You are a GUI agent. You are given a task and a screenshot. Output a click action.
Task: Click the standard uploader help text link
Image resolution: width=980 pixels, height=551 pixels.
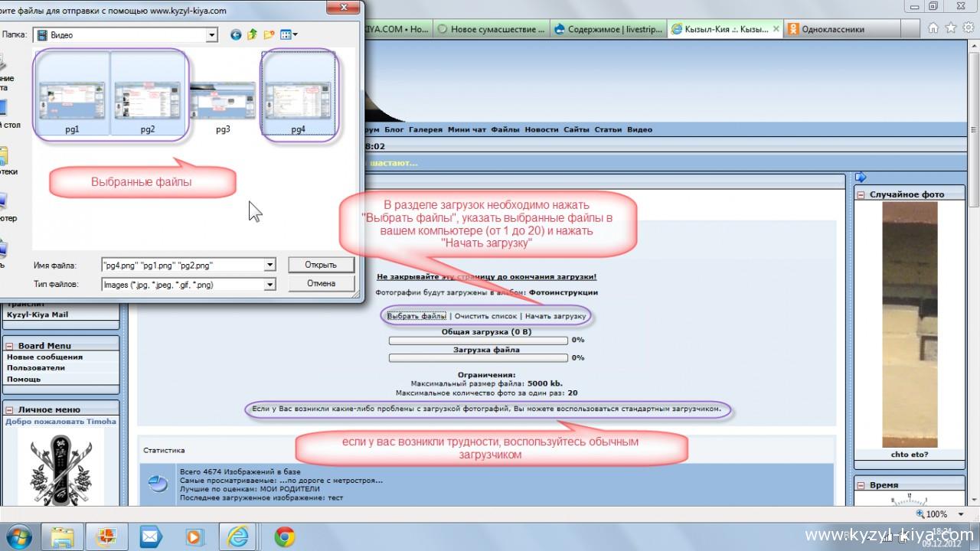pyautogui.click(x=486, y=409)
